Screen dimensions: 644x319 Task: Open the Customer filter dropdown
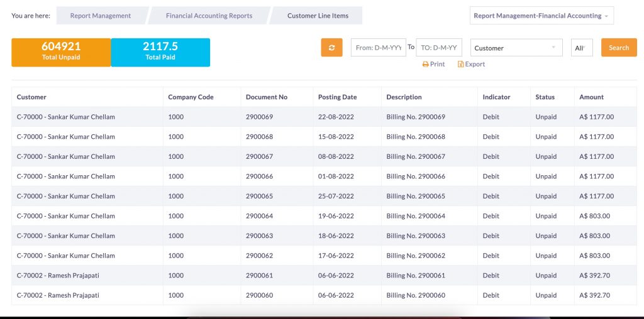516,48
